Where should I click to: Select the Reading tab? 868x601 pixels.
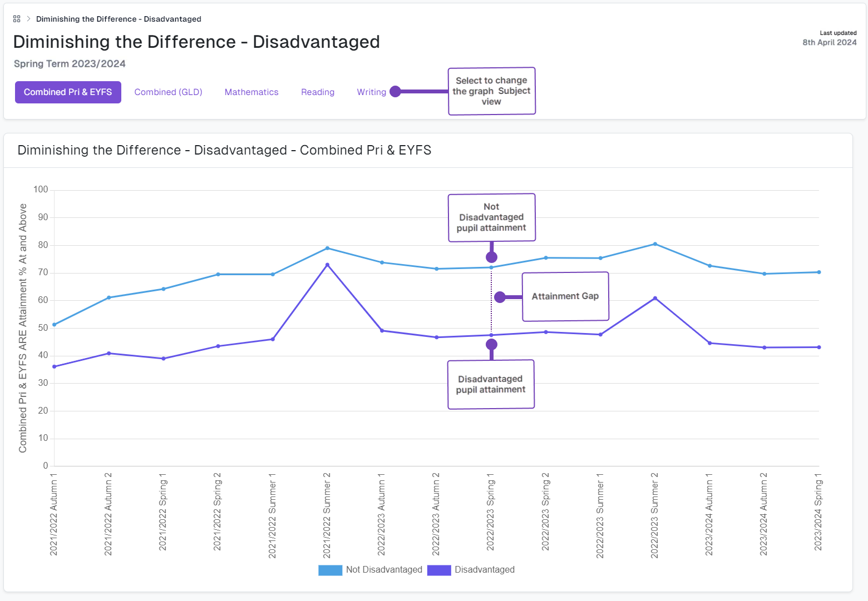pyautogui.click(x=318, y=92)
